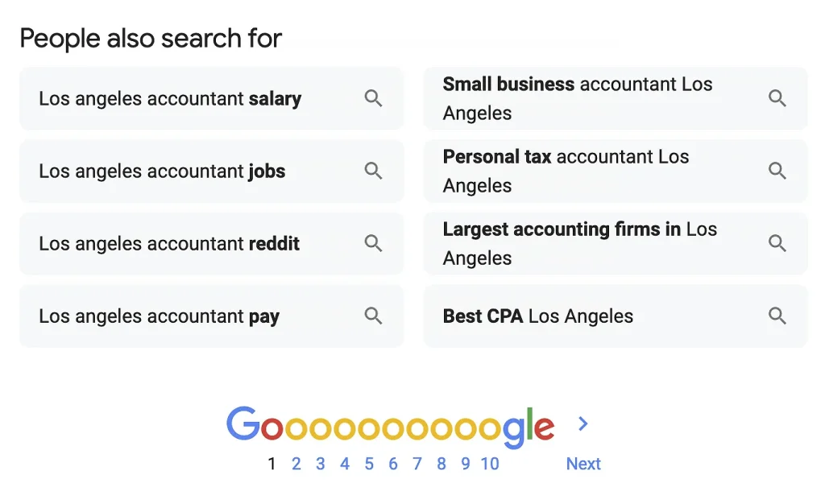Open 'Los angeles accountant salary' suggestion
The height and width of the screenshot is (504, 825).
[x=170, y=99]
